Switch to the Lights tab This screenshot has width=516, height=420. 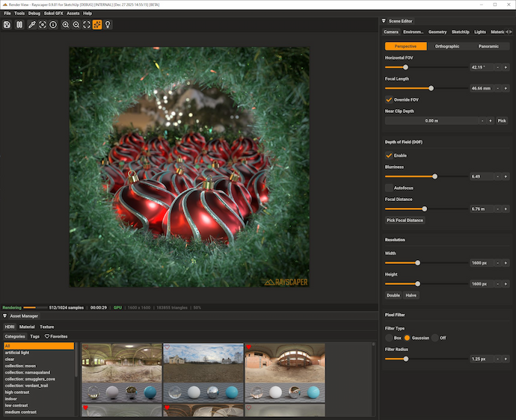pyautogui.click(x=479, y=32)
